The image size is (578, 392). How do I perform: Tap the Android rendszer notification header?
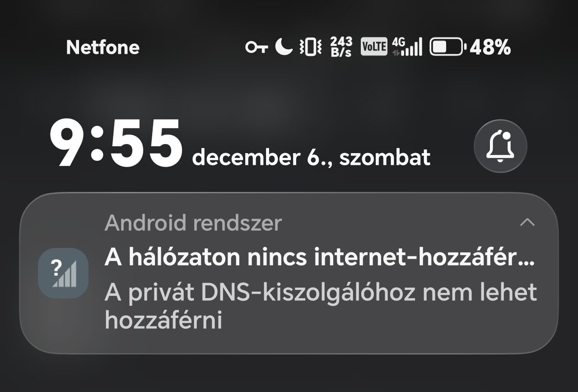pyautogui.click(x=193, y=223)
